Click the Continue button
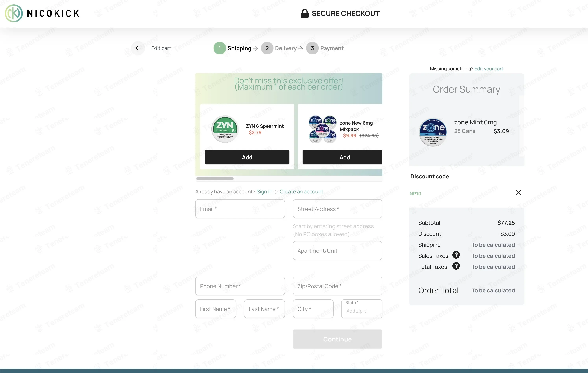The image size is (588, 373). 337,339
